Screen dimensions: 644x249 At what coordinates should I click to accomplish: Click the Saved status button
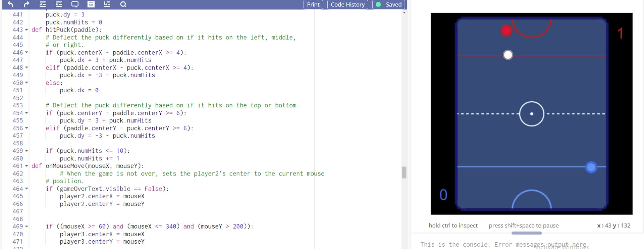click(389, 4)
